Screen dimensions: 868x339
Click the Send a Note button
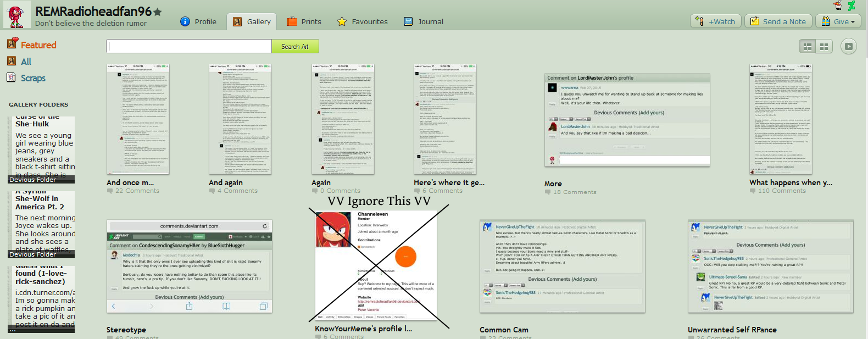click(x=778, y=21)
